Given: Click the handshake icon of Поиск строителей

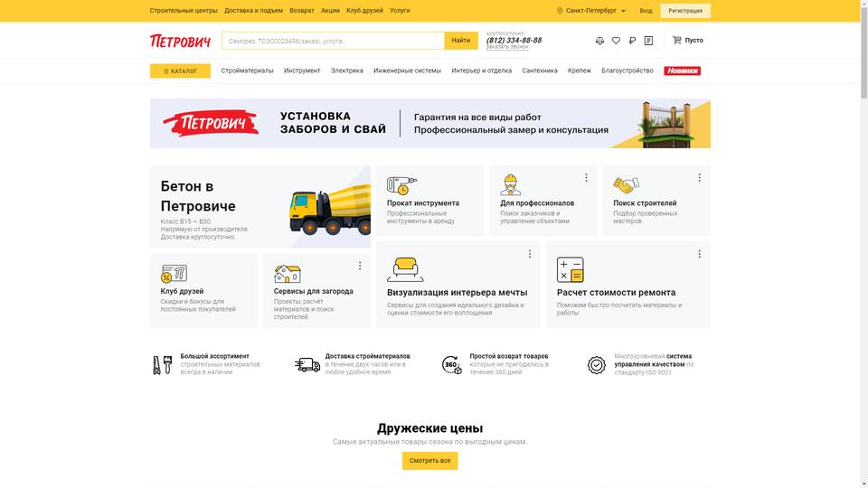Looking at the screenshot, I should (626, 184).
